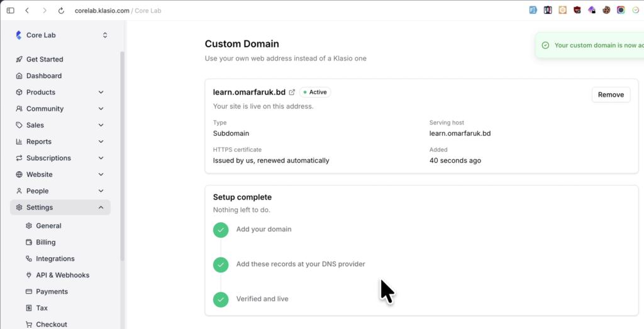This screenshot has height=329, width=644.
Task: Reload the page with the refresh icon
Action: tap(61, 11)
